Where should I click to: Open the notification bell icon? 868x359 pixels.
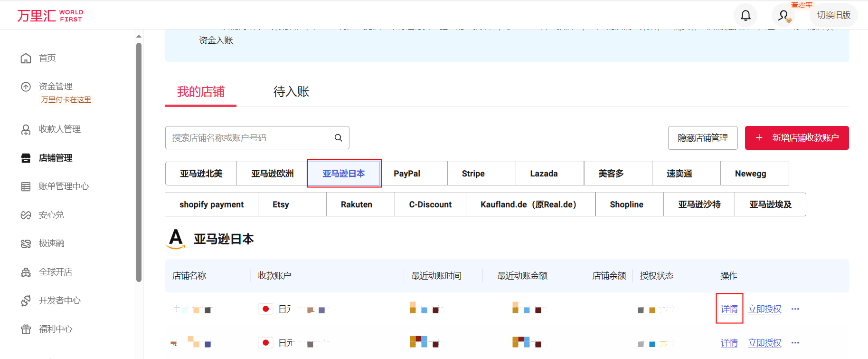745,15
